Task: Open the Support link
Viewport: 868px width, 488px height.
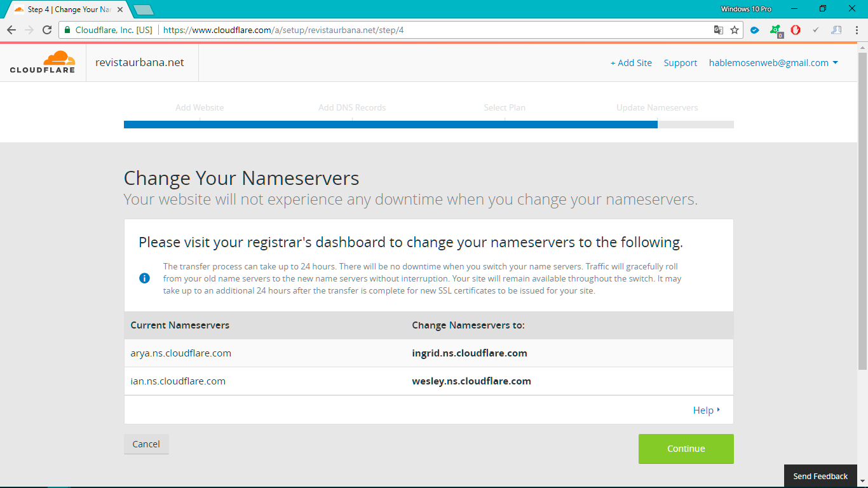Action: pos(681,63)
